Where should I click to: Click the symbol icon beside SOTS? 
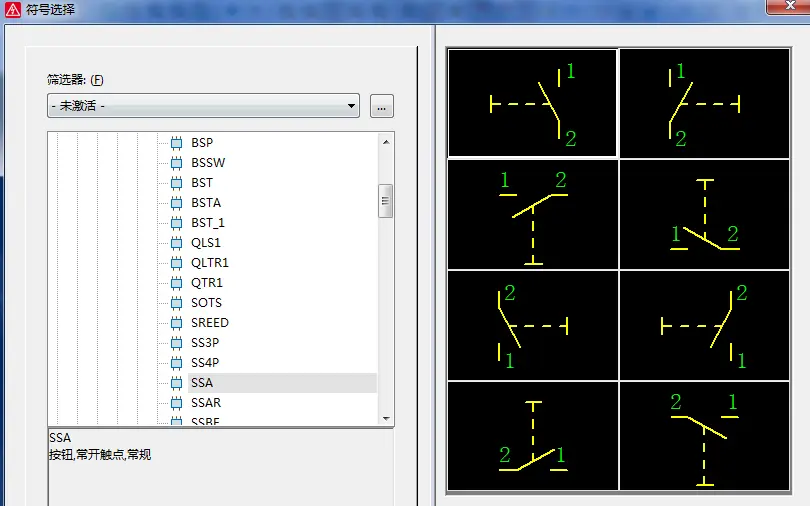(x=177, y=303)
